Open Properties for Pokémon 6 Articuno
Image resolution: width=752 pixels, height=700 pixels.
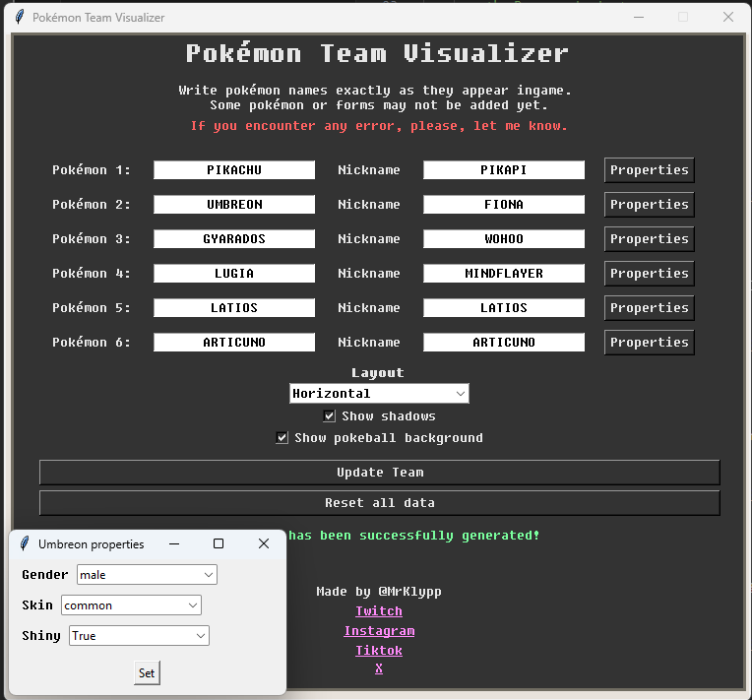649,342
